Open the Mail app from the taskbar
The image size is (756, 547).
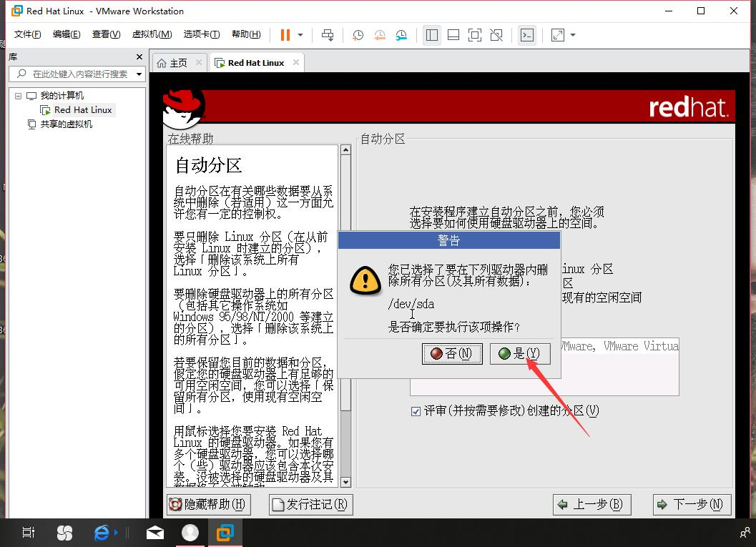coord(154,533)
